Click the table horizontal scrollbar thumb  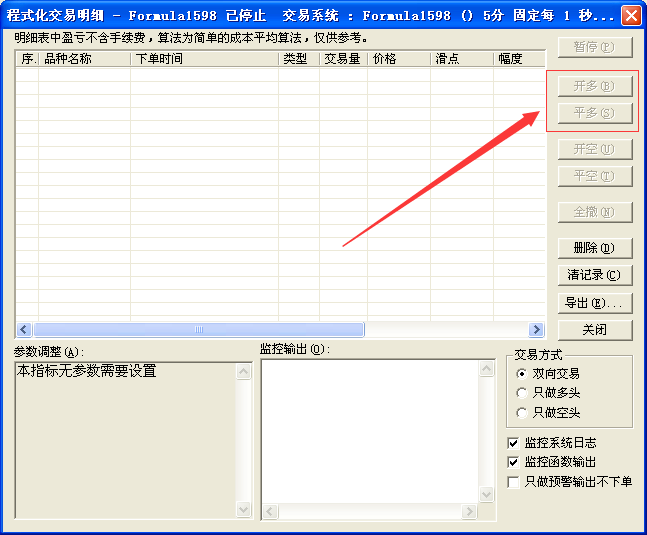point(199,330)
